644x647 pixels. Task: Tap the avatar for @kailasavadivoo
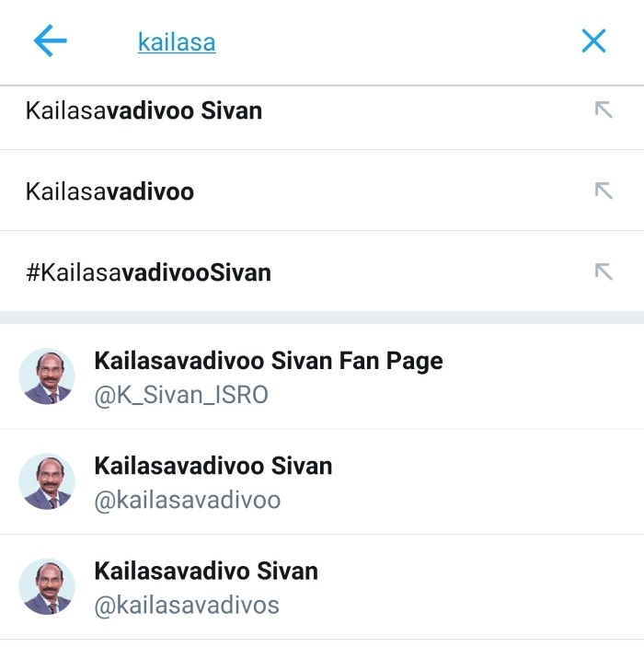coord(47,481)
